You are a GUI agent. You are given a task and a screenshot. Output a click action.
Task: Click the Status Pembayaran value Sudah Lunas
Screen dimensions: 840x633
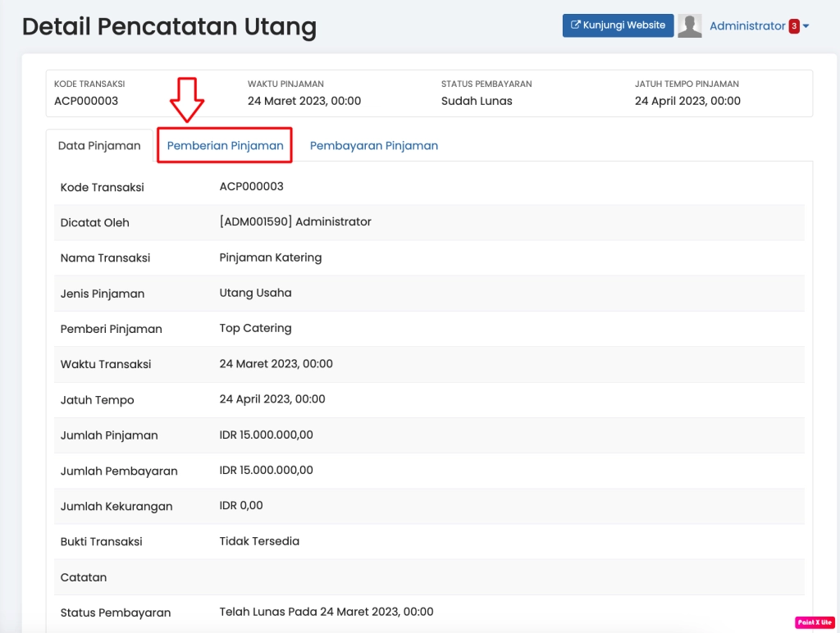474,101
